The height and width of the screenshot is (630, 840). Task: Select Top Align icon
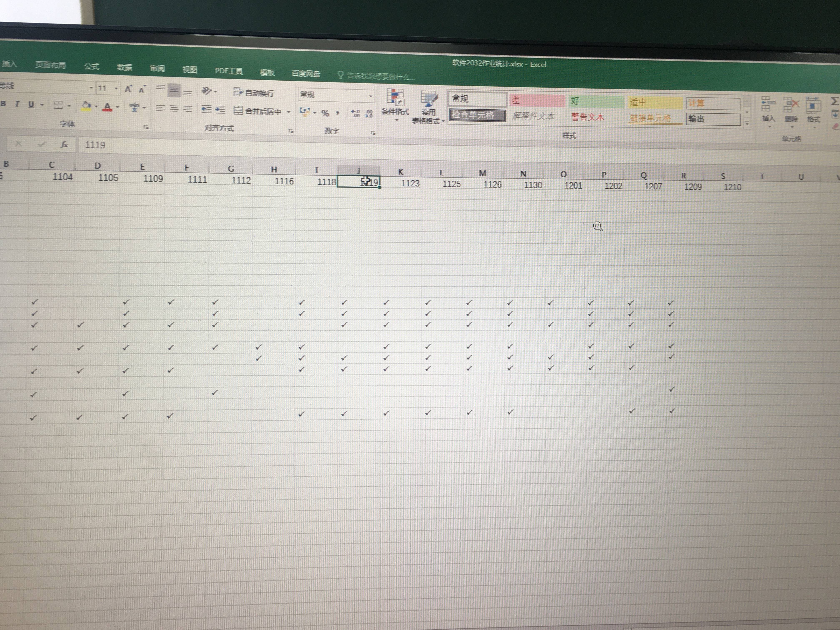coord(161,88)
